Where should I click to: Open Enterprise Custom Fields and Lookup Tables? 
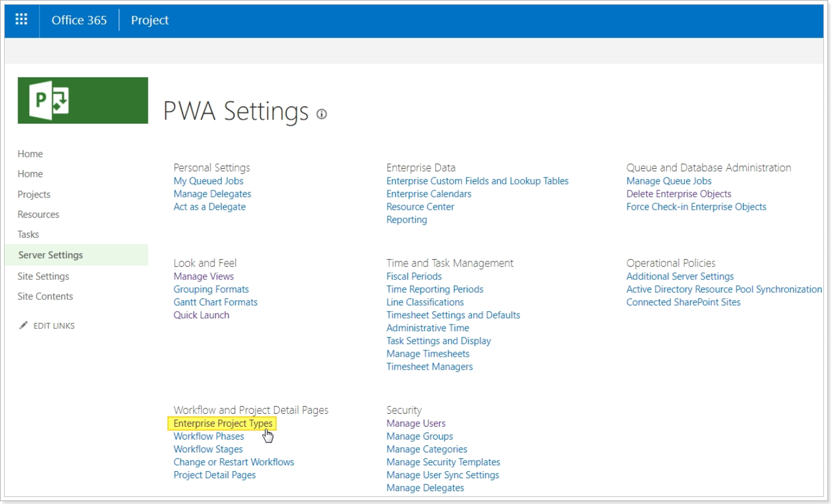(477, 181)
